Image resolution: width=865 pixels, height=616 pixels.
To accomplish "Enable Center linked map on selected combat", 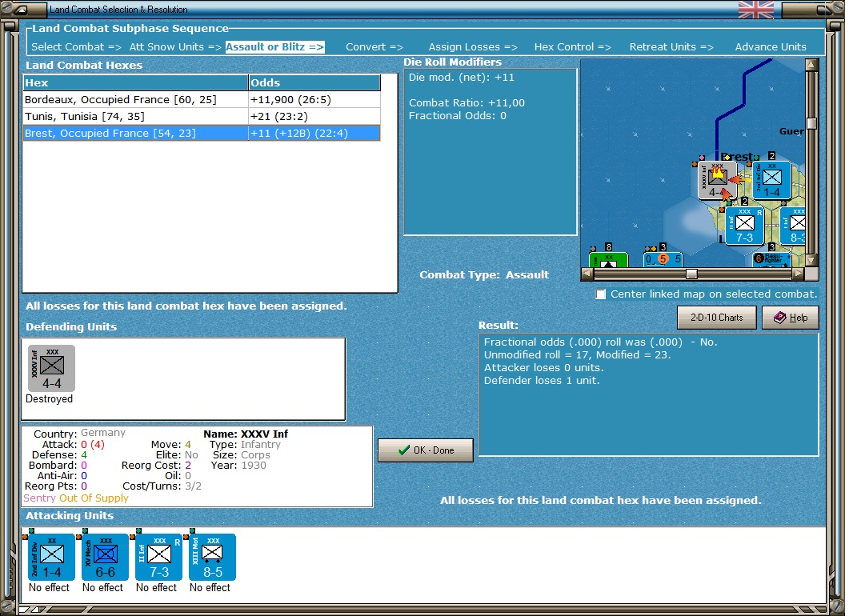I will [601, 294].
